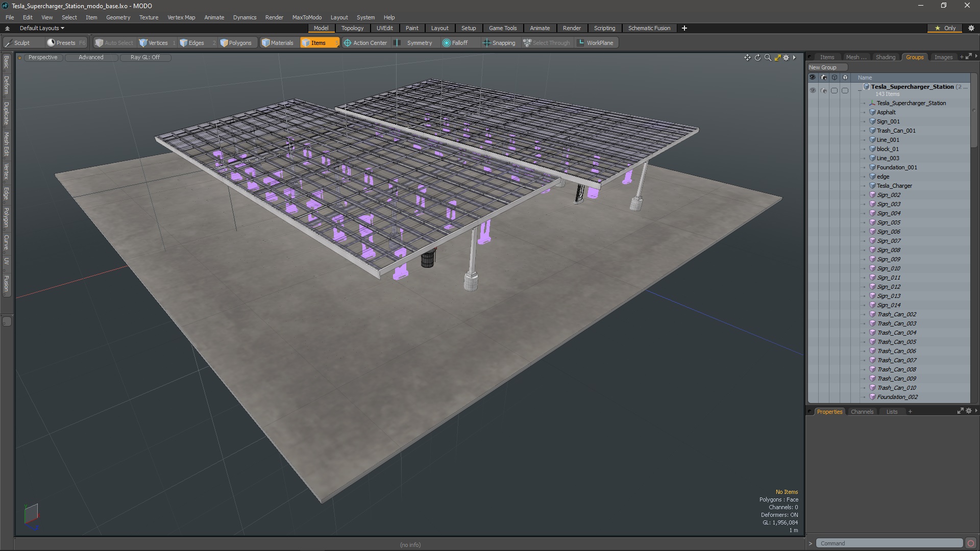Open the Deform side tool tab
The image size is (980, 551).
[6, 86]
